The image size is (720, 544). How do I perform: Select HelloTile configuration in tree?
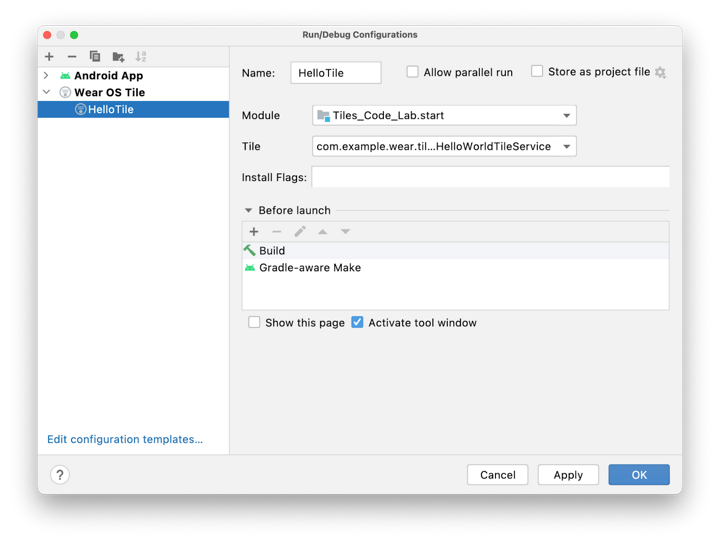click(x=110, y=110)
